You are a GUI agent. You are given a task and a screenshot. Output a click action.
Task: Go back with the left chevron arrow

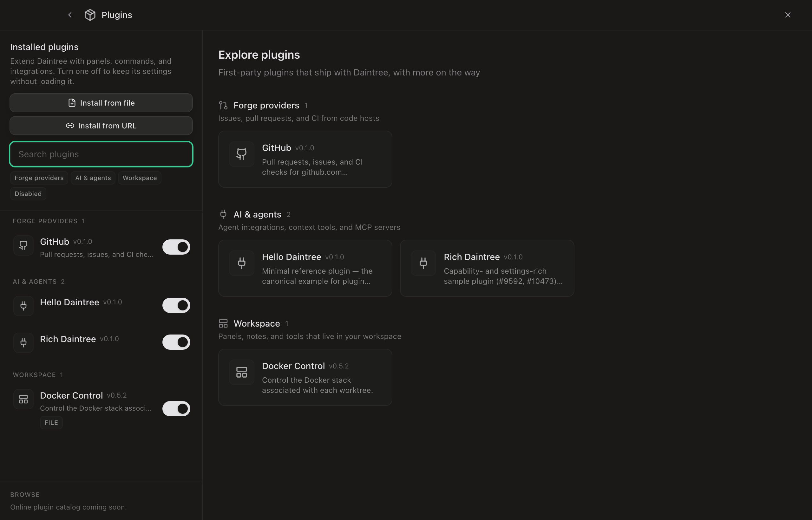click(70, 15)
